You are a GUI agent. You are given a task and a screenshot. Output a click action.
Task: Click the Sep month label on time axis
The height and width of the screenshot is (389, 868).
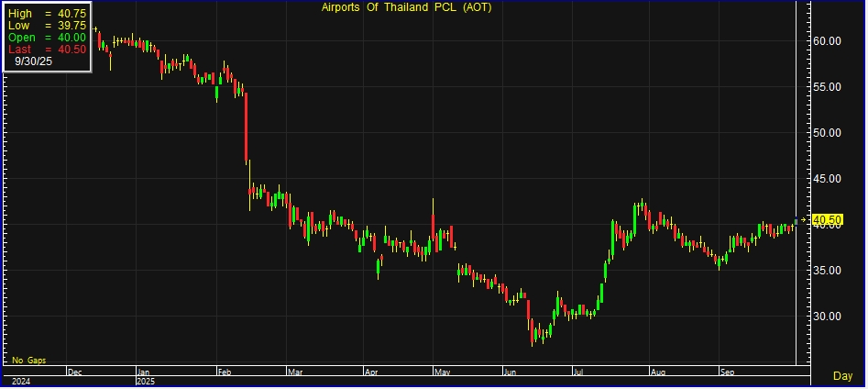click(727, 372)
